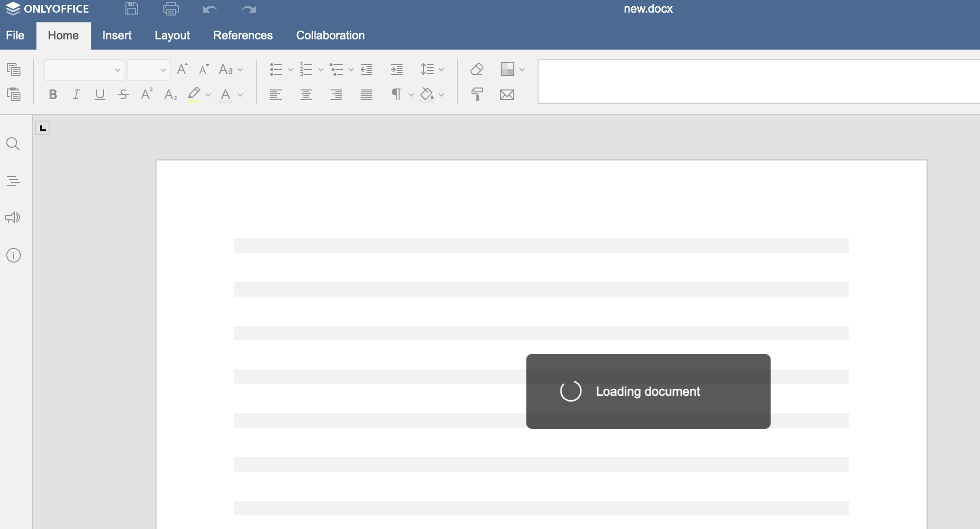Open the File tab
This screenshot has width=980, height=529.
(x=15, y=35)
